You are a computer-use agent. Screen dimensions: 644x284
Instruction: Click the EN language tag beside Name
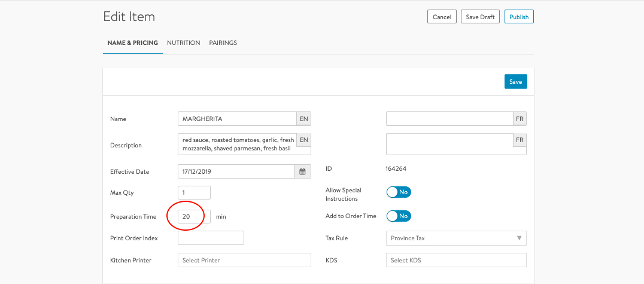coord(303,119)
